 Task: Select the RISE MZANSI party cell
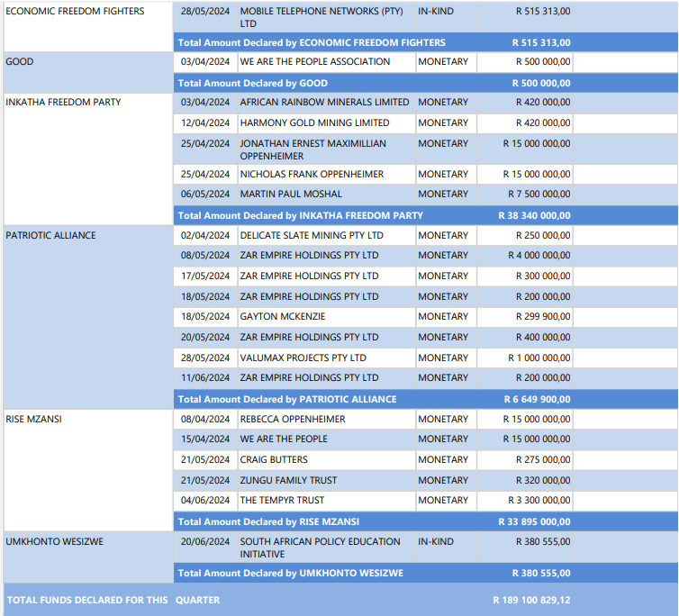click(x=88, y=470)
